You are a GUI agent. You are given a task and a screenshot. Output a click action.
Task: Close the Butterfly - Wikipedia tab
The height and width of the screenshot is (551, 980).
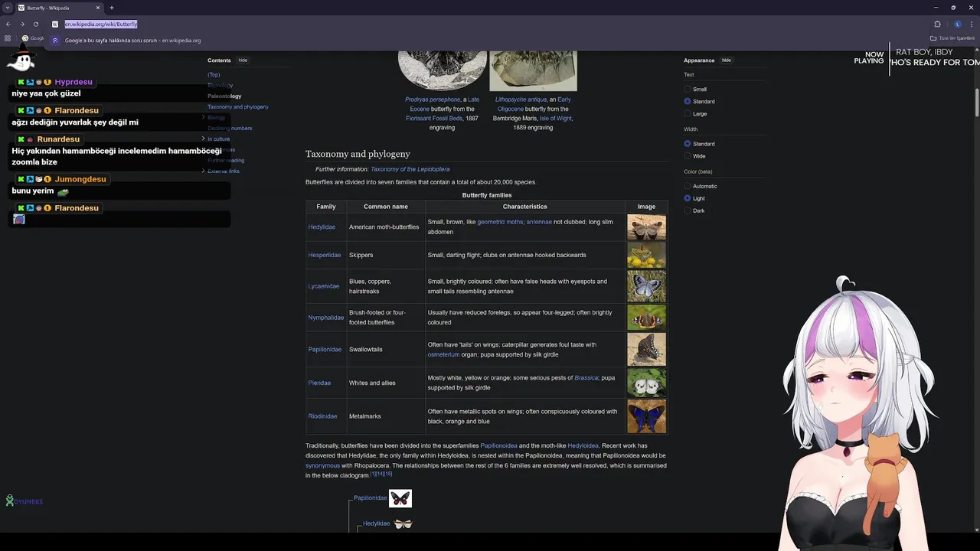98,8
